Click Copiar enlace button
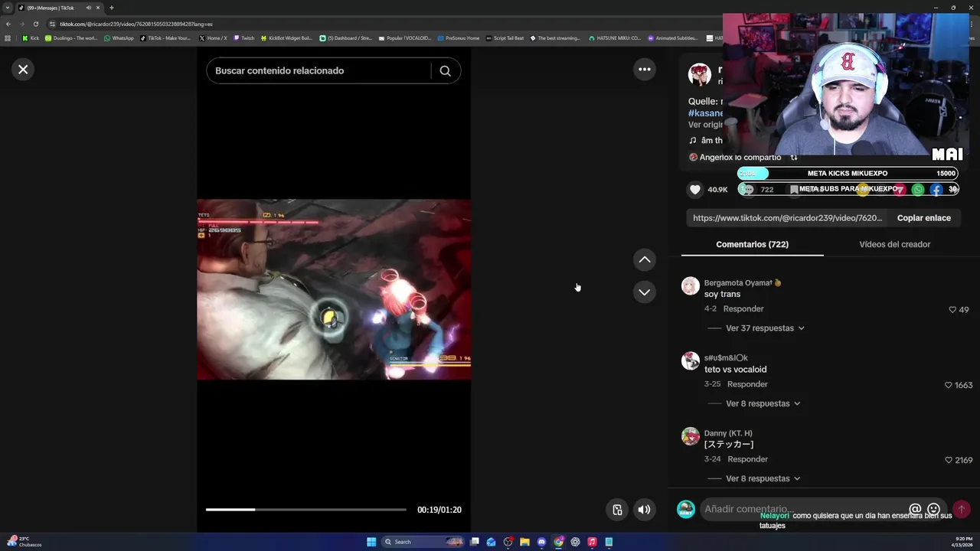 click(923, 218)
